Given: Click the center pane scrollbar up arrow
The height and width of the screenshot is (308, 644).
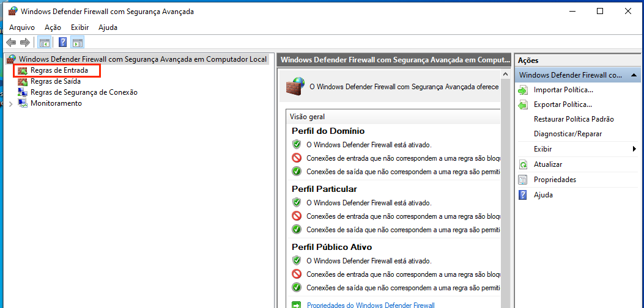Looking at the screenshot, I should [506, 75].
